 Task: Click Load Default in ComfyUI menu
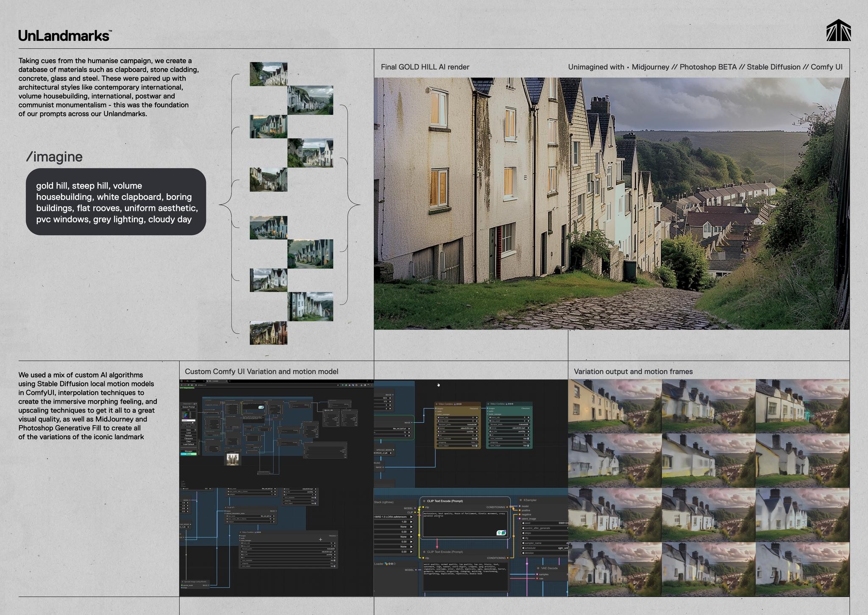tap(189, 444)
